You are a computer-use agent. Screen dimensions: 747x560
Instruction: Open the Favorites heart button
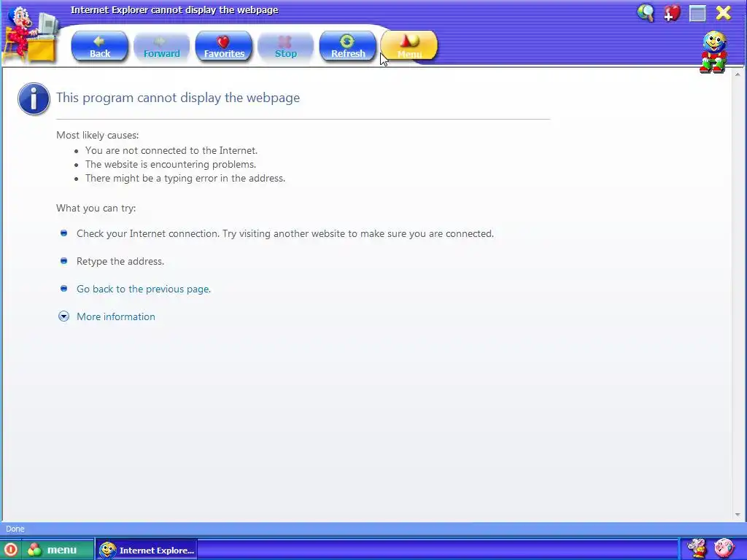[223, 46]
